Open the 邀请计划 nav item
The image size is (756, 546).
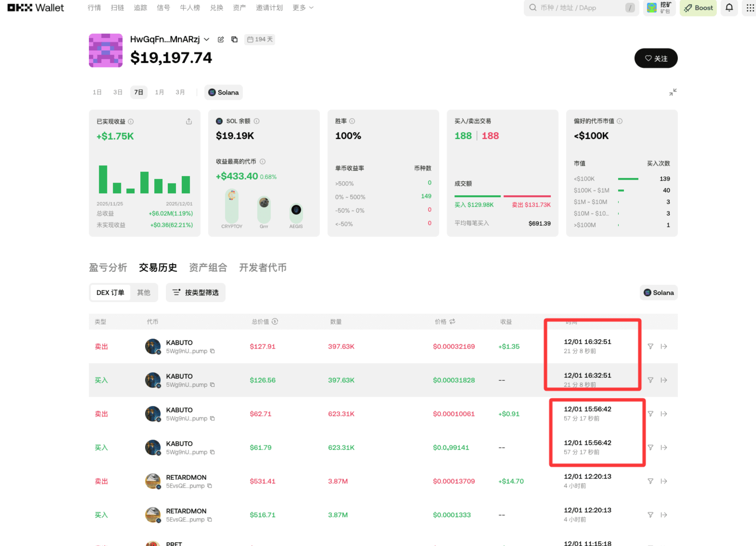[269, 8]
